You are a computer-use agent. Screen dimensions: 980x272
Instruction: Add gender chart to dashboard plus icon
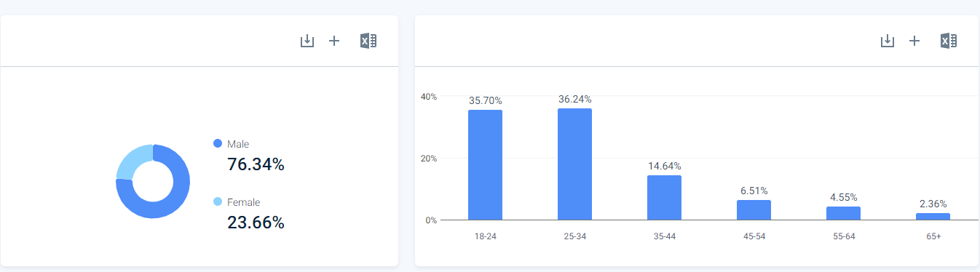click(334, 41)
